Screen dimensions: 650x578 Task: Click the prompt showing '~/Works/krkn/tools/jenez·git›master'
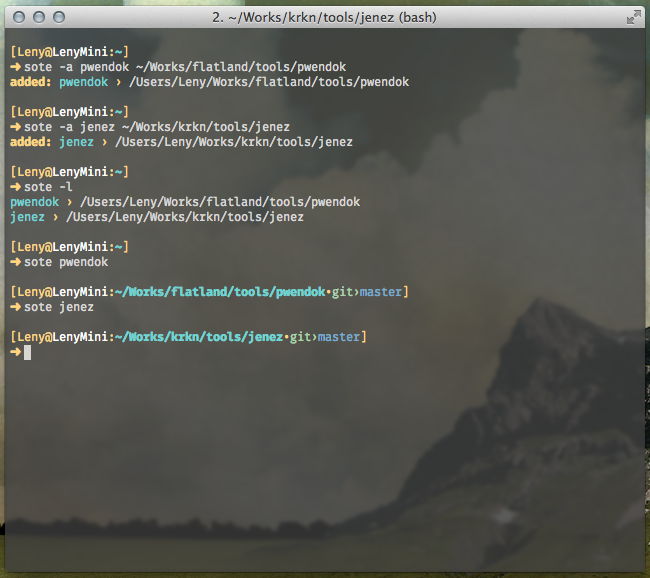[188, 337]
